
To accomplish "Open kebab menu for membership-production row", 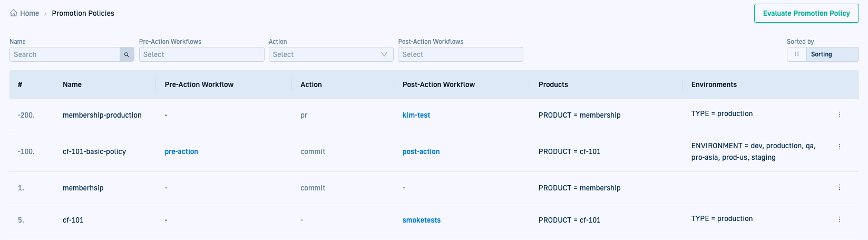I will tap(840, 114).
